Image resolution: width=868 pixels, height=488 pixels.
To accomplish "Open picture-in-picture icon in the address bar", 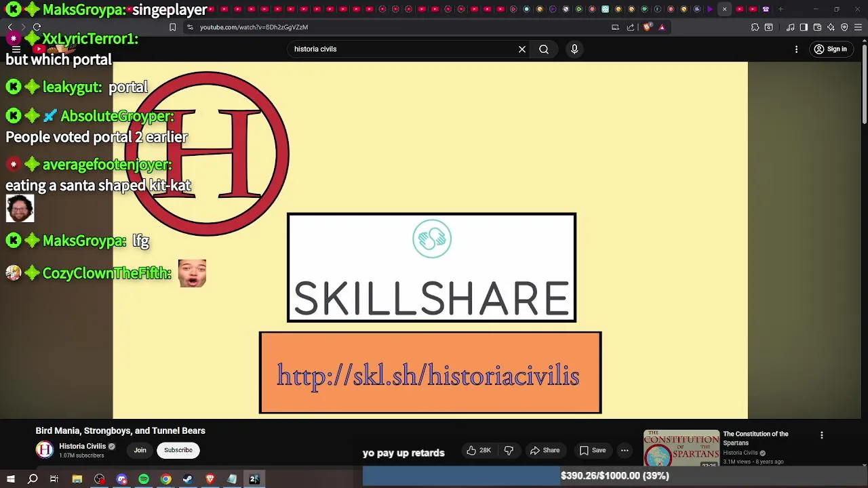I will [x=615, y=27].
